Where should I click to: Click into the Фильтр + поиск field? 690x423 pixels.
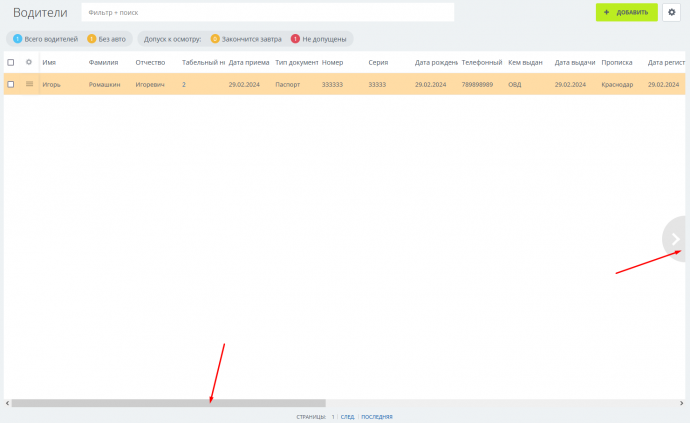(x=268, y=12)
